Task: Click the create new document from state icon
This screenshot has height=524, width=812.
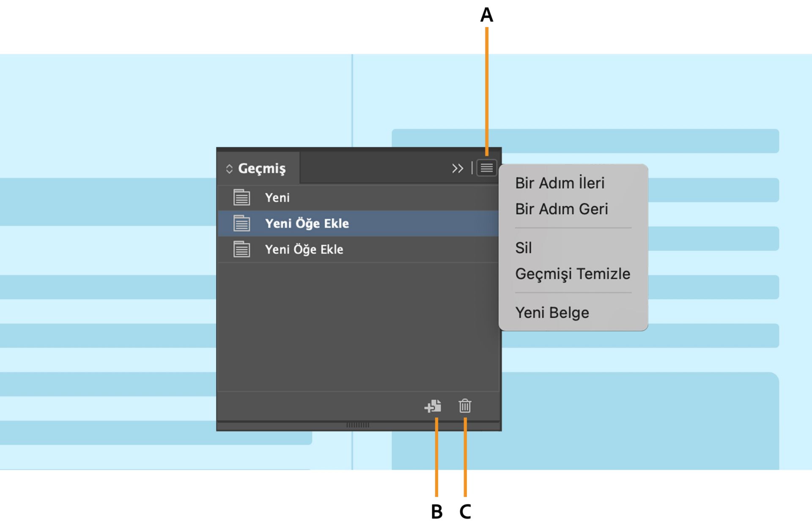Action: tap(433, 406)
